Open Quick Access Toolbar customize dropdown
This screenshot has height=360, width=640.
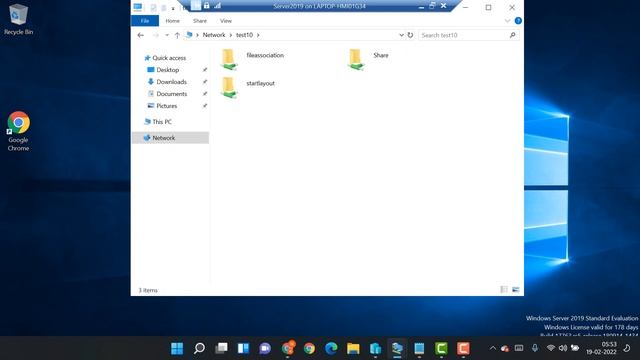tap(173, 8)
